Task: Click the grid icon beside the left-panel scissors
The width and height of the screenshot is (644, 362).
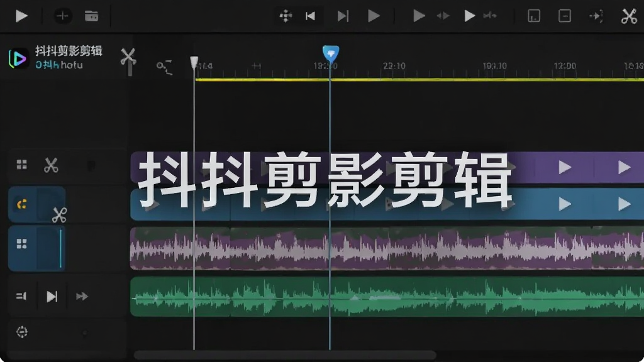Action: 22,165
